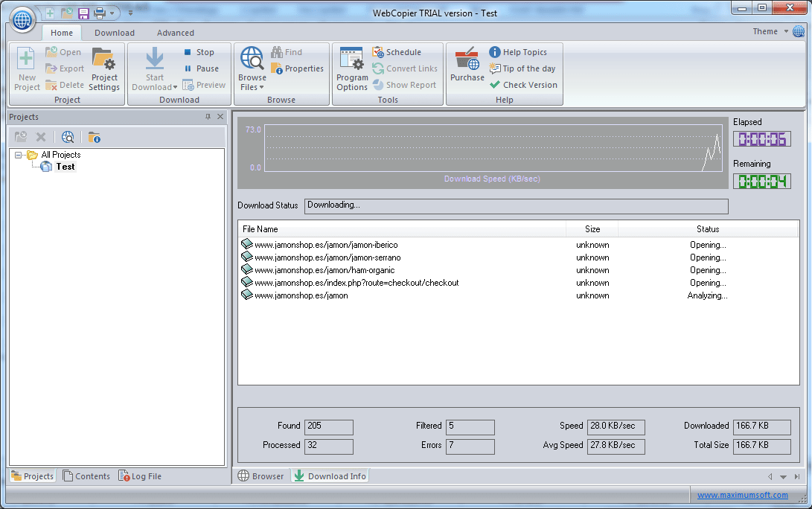Click Find in the Browse group
812x509 pixels.
tap(287, 52)
